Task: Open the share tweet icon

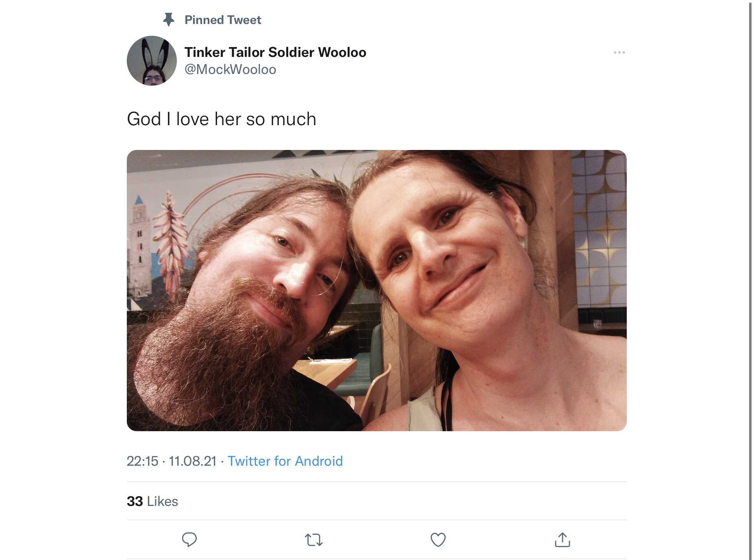Action: (562, 540)
